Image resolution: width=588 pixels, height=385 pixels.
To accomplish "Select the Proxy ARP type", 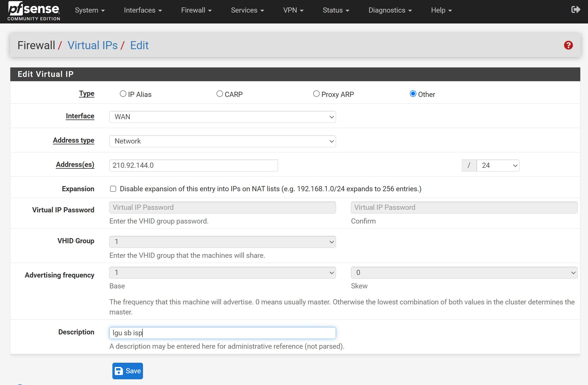I will pyautogui.click(x=316, y=94).
